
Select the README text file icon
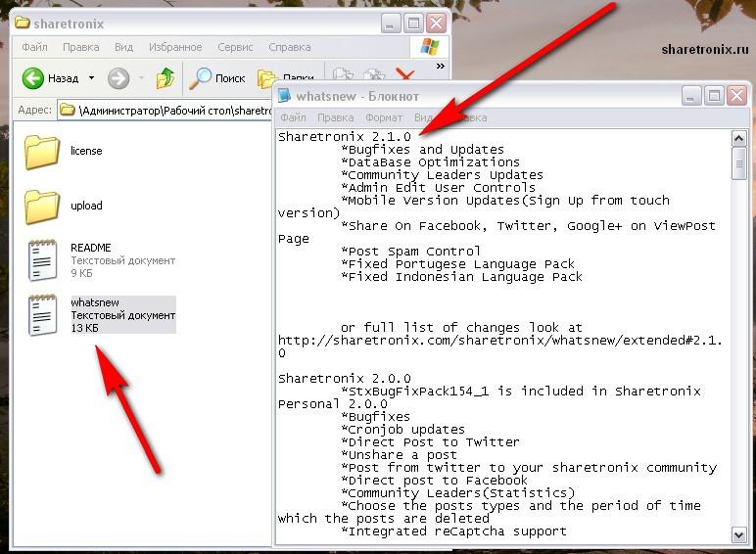[42, 260]
